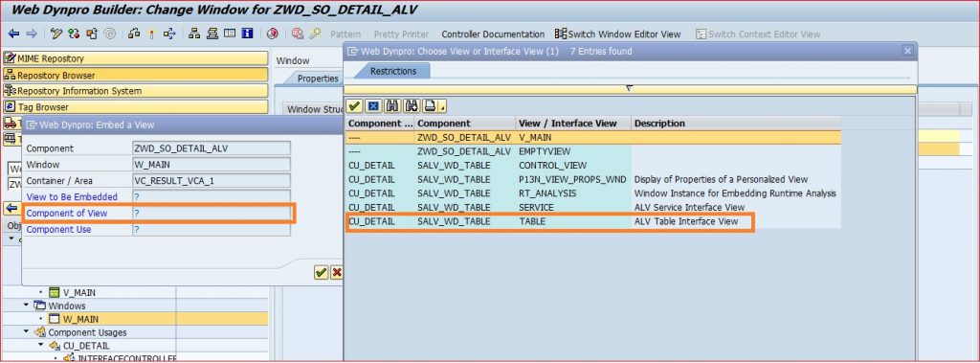Select the Restrictions tab

pos(393,71)
